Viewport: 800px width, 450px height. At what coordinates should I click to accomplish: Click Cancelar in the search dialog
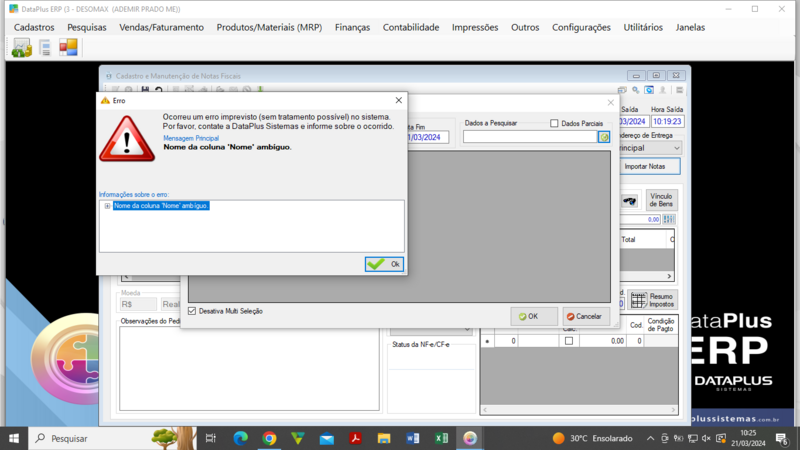(x=585, y=316)
